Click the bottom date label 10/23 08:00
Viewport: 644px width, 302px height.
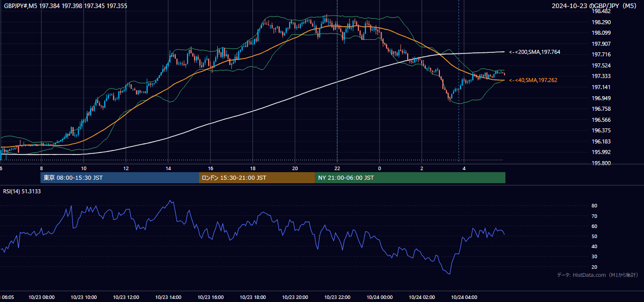click(x=41, y=297)
